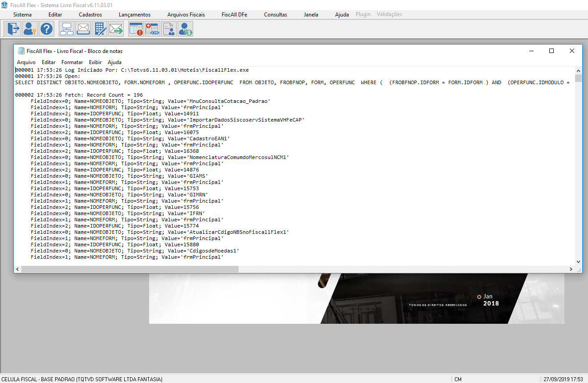Screen dimensions: 588x383
Task: Click the line with 'MnuConsultaCotacao_Padrao'
Action: (150, 101)
